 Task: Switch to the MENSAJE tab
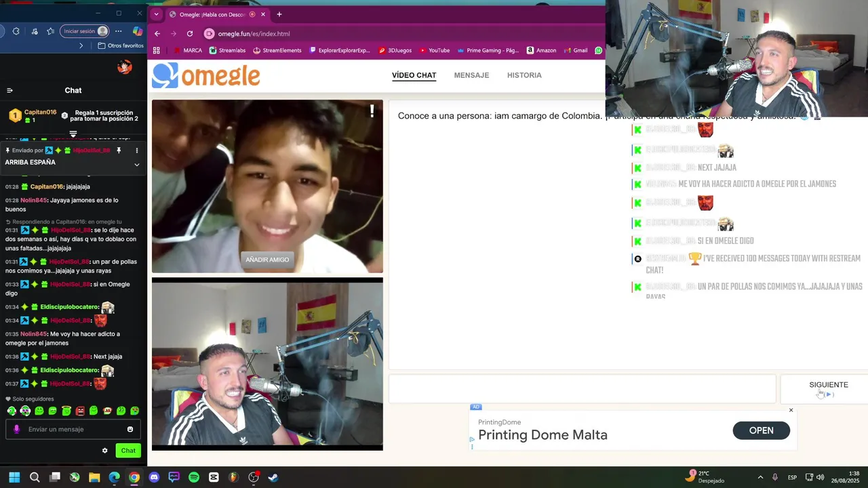[x=471, y=75]
